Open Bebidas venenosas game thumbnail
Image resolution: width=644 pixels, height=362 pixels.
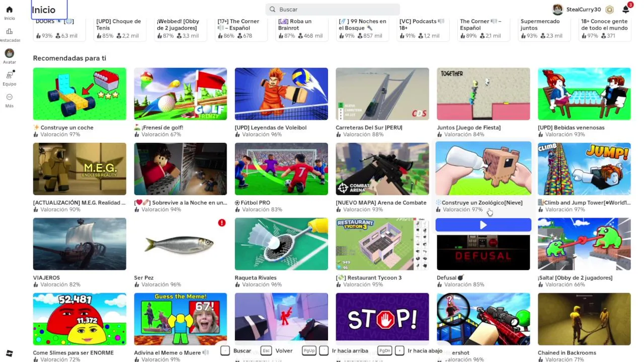click(584, 94)
